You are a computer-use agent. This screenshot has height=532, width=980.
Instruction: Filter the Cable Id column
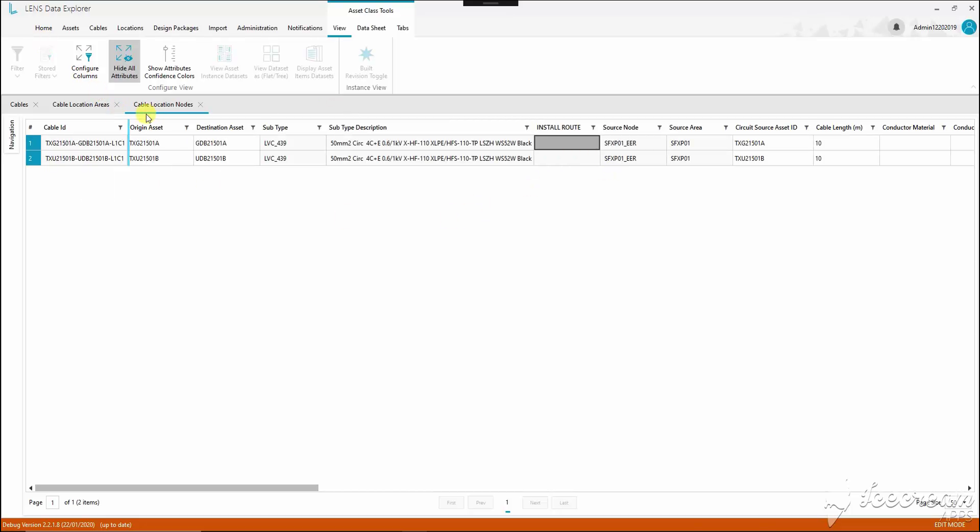120,128
